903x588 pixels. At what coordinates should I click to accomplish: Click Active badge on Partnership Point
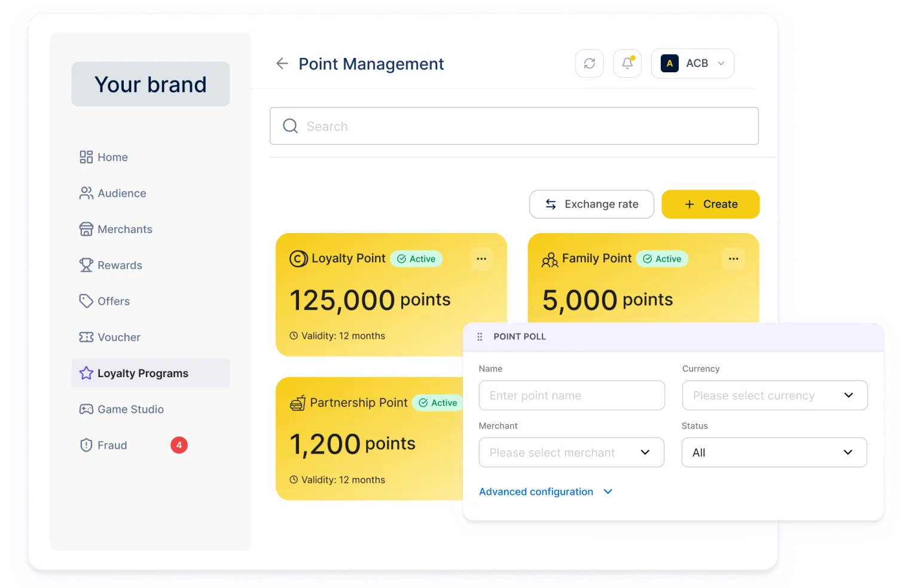pyautogui.click(x=438, y=403)
